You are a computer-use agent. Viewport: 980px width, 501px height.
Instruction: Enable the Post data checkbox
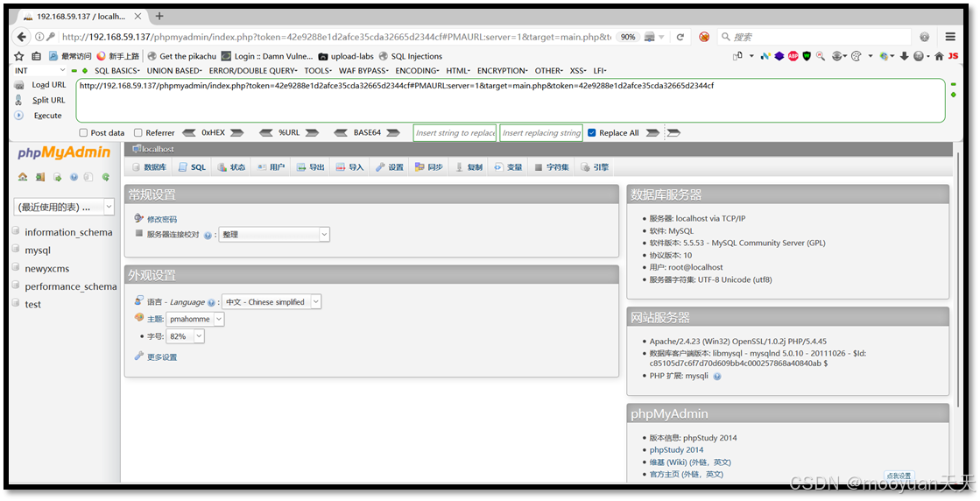[x=83, y=133]
